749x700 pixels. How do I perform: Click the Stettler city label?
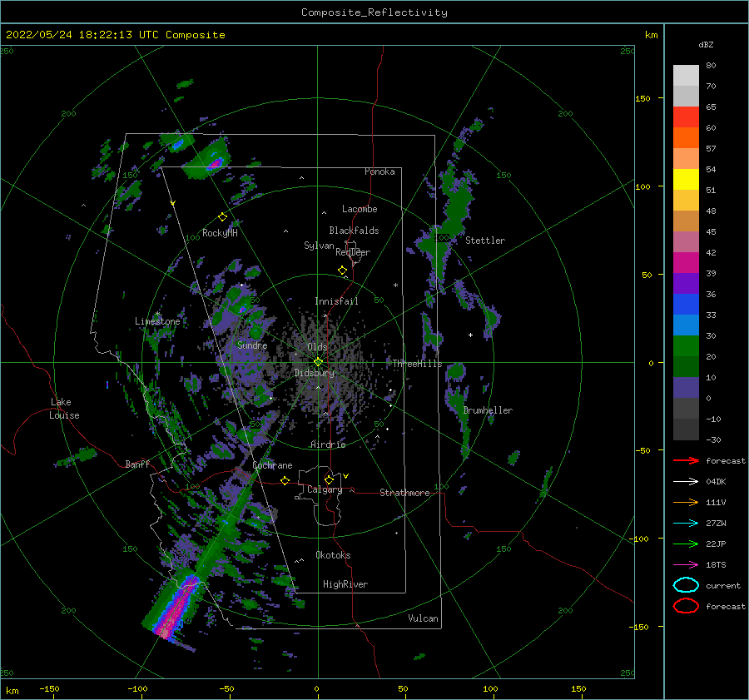pyautogui.click(x=485, y=241)
